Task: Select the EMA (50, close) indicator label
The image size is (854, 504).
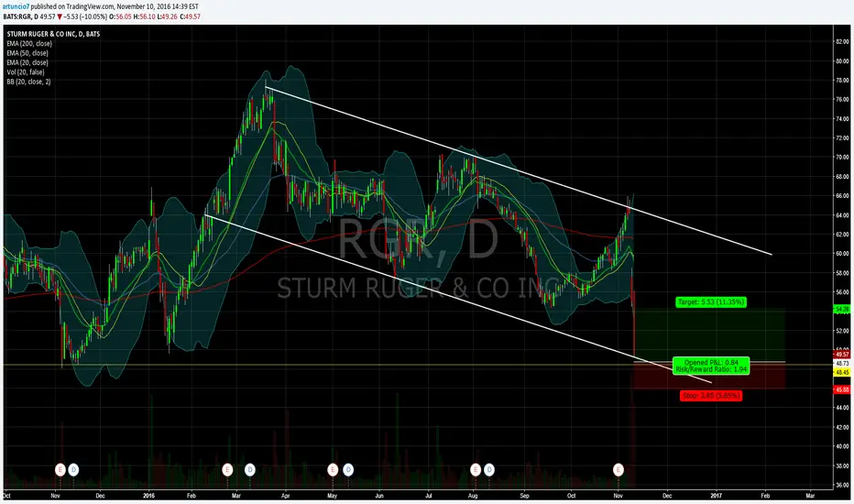Action: (27, 53)
